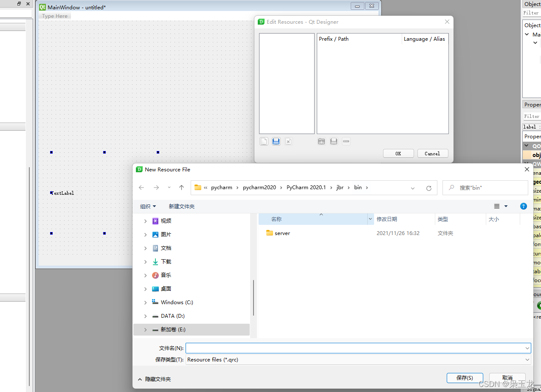This screenshot has width=541, height=392.
Task: Expand the 文档 tree node
Action: coord(146,248)
